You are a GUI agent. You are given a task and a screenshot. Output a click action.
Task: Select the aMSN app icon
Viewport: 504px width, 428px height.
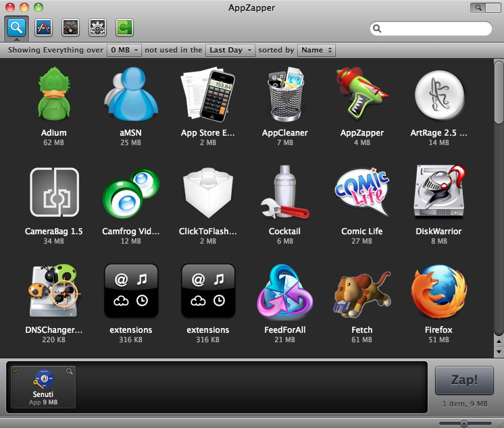point(131,94)
